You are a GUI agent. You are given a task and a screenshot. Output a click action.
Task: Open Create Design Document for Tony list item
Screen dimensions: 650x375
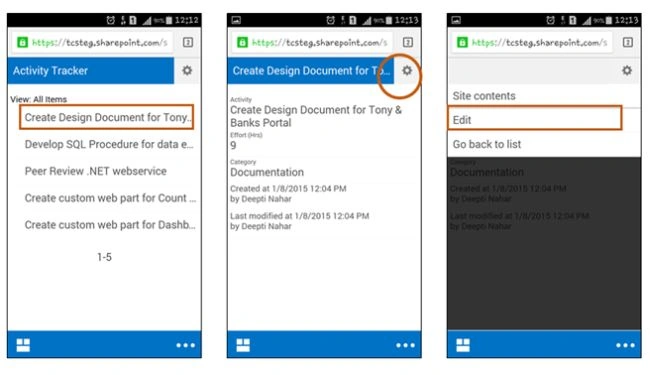click(x=107, y=117)
